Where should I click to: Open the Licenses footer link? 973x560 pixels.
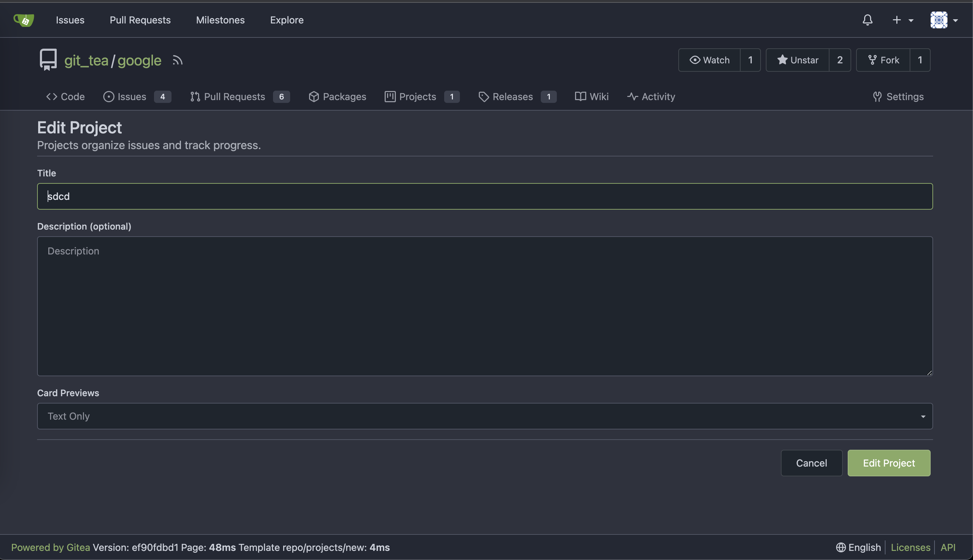pos(910,547)
